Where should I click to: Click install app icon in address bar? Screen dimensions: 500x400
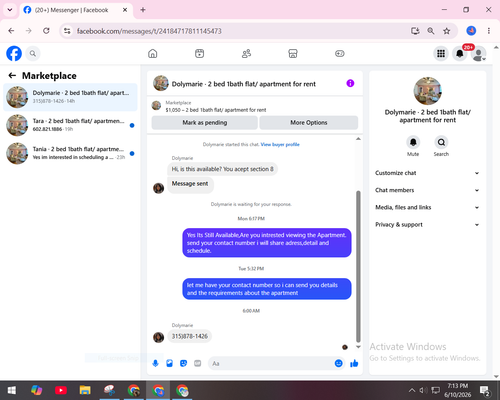415,31
